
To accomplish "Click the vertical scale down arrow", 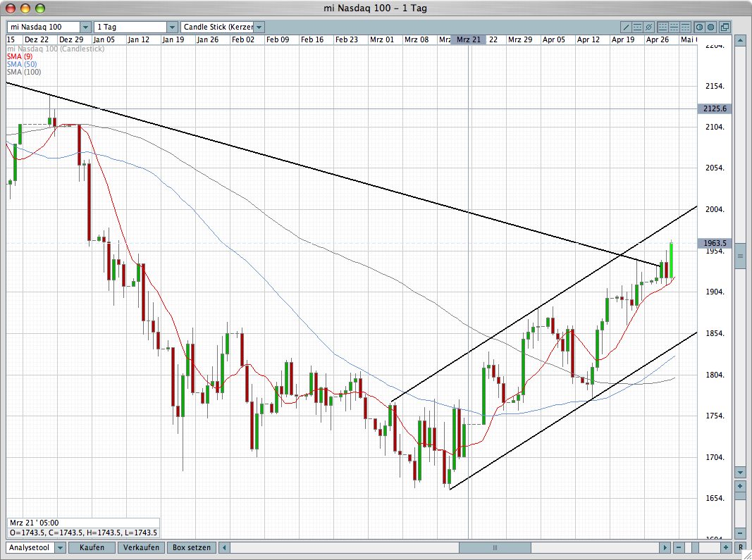I will tap(741, 472).
